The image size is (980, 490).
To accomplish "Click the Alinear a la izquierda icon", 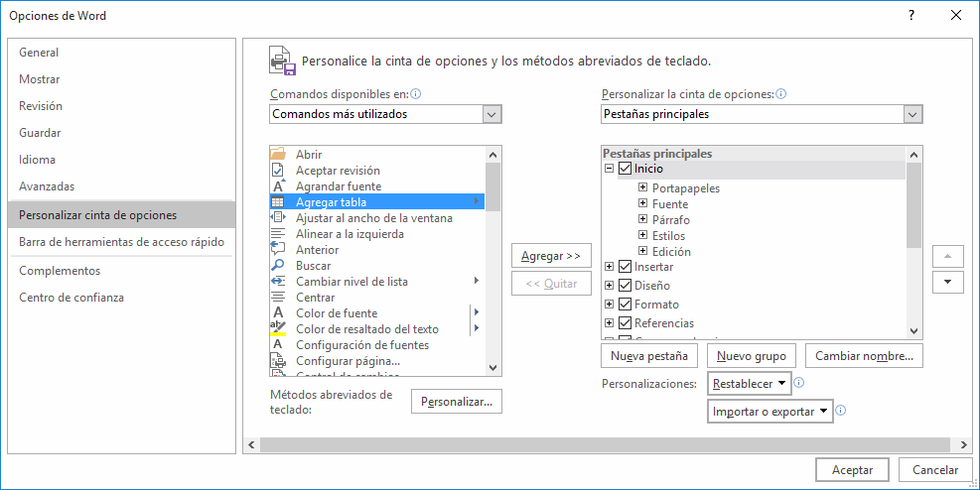I will tap(277, 233).
